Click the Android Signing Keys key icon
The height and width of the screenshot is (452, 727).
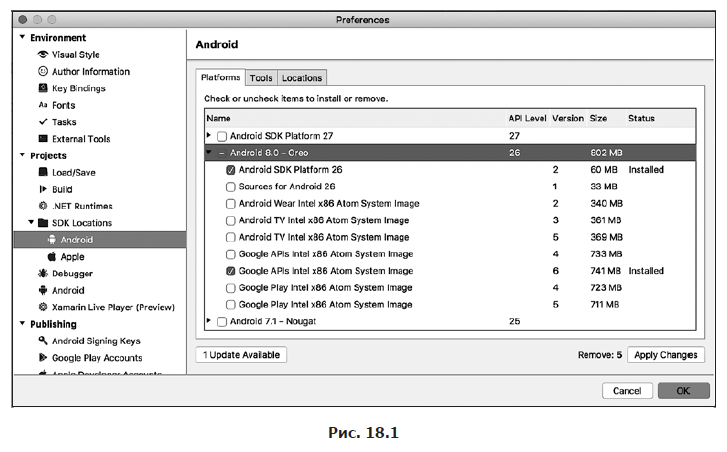[43, 341]
